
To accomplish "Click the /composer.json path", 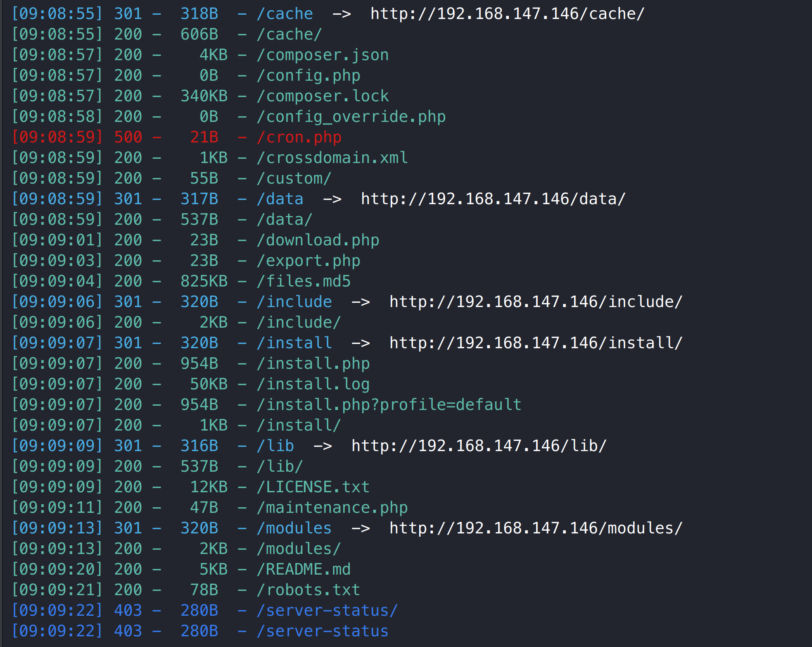I will click(323, 55).
